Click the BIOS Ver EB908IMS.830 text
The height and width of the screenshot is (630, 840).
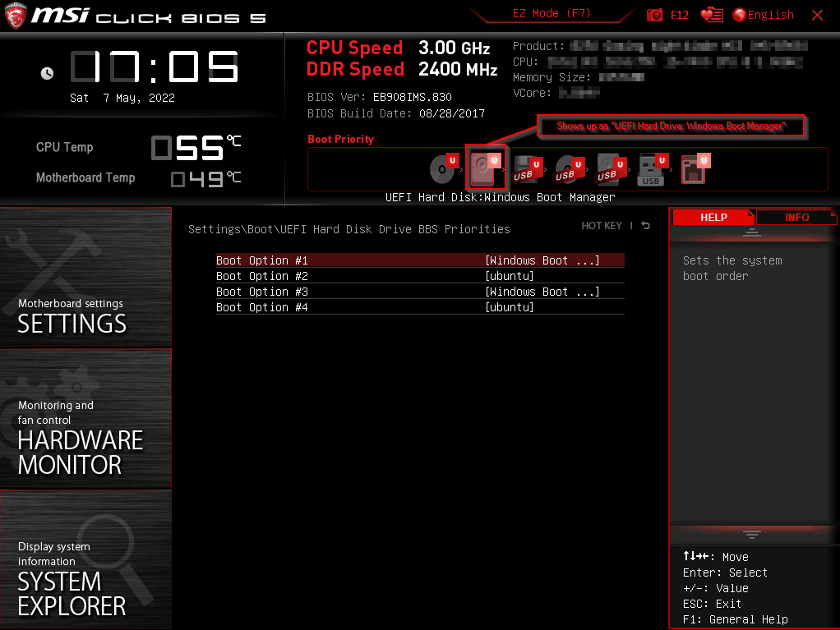(x=379, y=97)
